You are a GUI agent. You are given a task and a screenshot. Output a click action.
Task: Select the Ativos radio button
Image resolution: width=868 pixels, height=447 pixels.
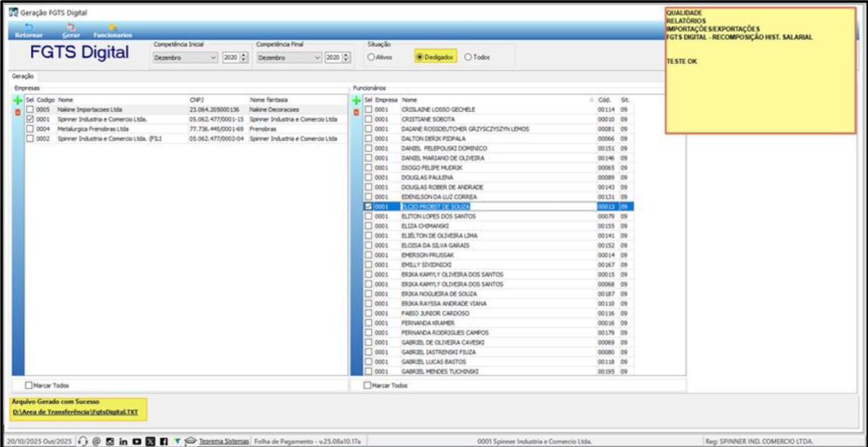click(370, 57)
